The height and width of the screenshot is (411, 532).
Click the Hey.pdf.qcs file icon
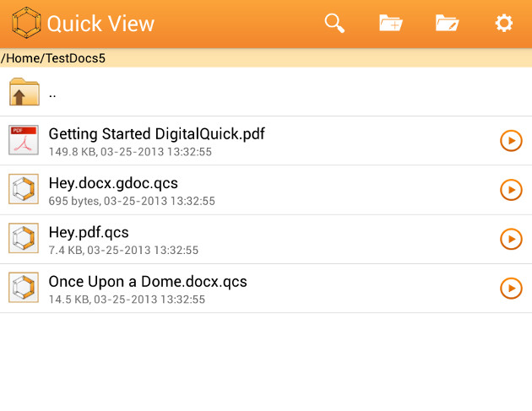click(x=24, y=238)
